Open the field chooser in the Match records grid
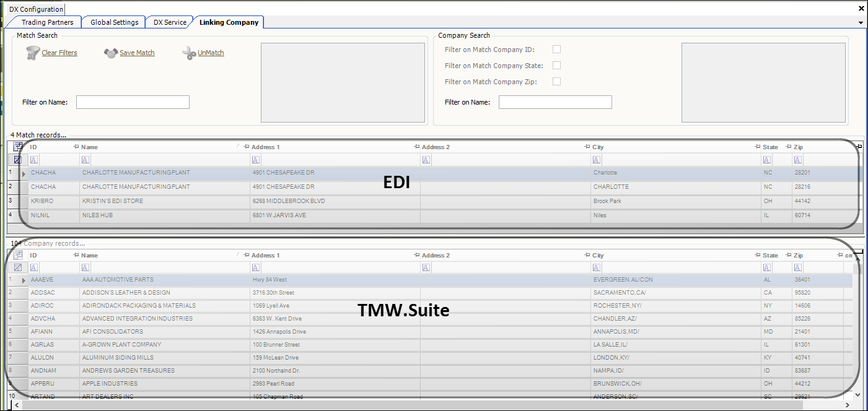Viewport: 868px width, 411px height. [18, 147]
